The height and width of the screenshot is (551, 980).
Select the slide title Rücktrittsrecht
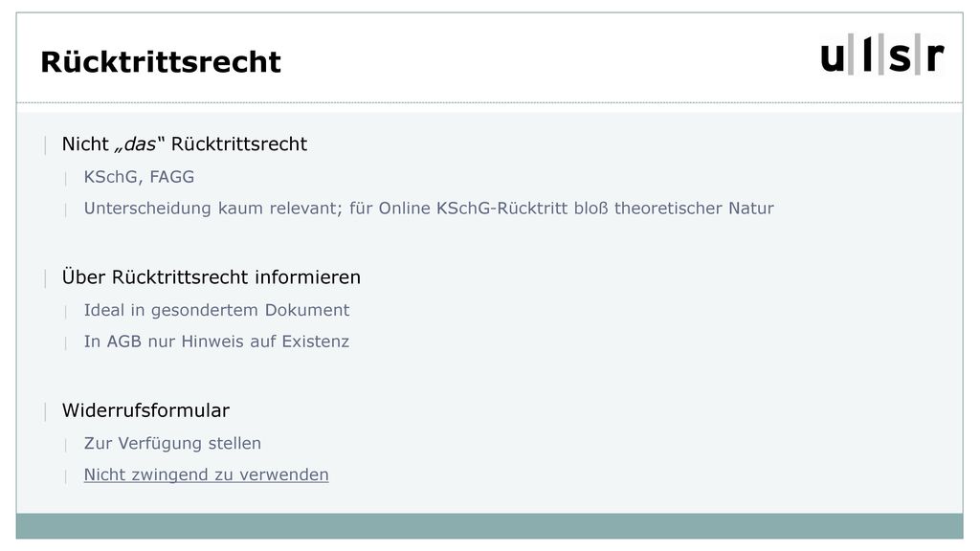point(161,62)
